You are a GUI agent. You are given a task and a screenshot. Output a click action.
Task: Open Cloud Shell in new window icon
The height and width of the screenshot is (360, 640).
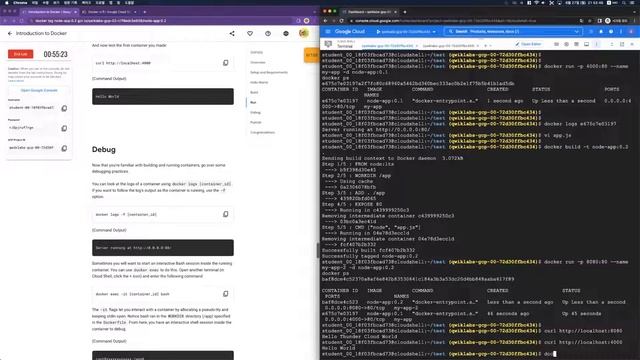tap(622, 44)
